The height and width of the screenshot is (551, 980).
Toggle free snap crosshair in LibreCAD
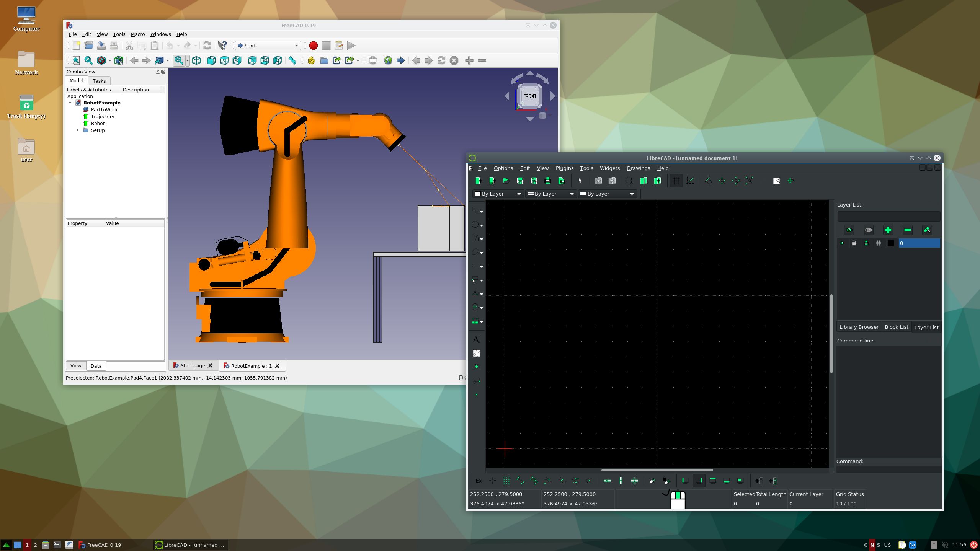[x=492, y=481]
